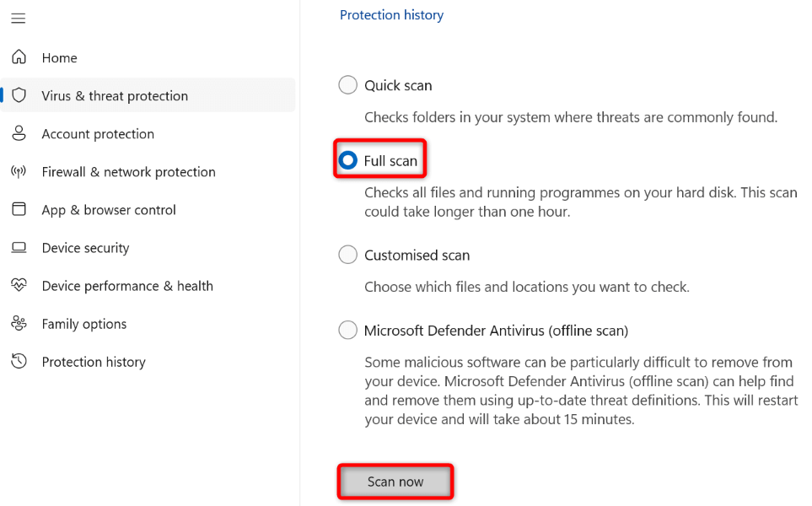
Task: Select the Quick scan radio button
Action: (x=347, y=85)
